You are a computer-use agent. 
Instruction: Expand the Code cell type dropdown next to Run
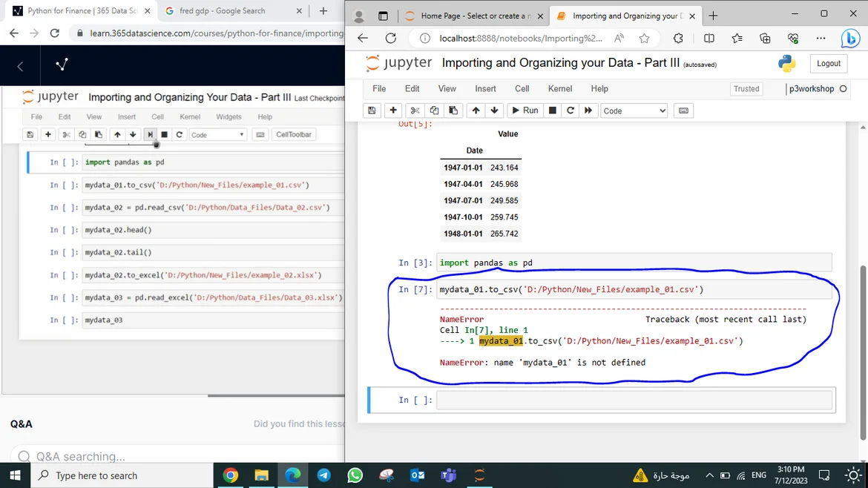[634, 111]
